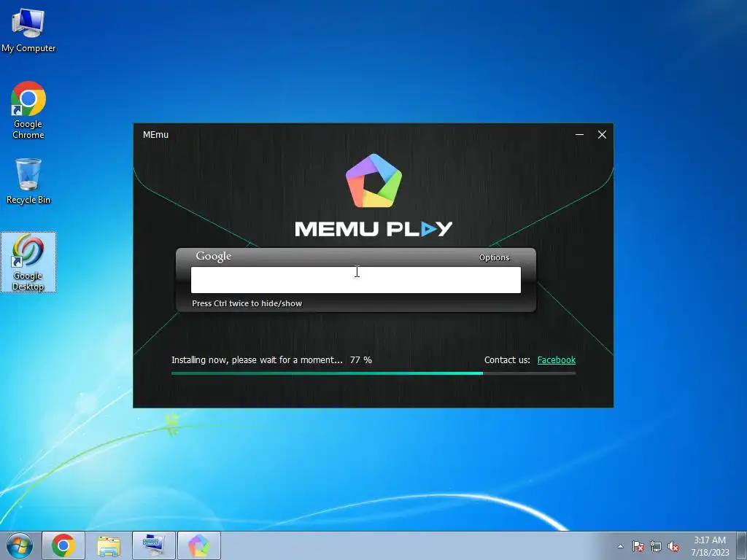
Task: Open Action Center flag tray icon
Action: click(x=638, y=546)
